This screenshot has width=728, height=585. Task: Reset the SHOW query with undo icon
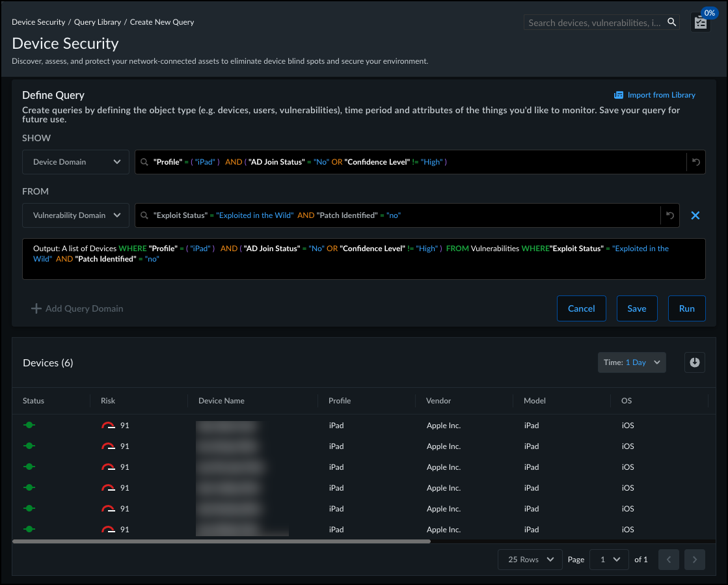coord(696,162)
